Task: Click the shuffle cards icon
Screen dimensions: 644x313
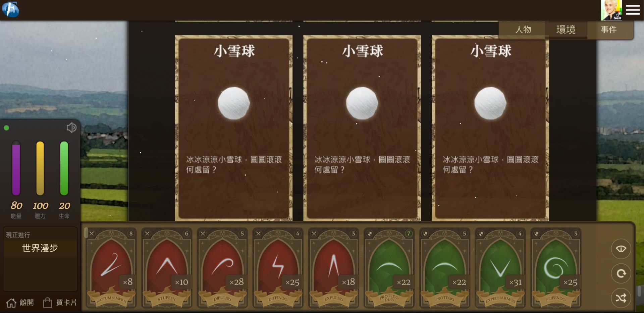Action: 621,298
